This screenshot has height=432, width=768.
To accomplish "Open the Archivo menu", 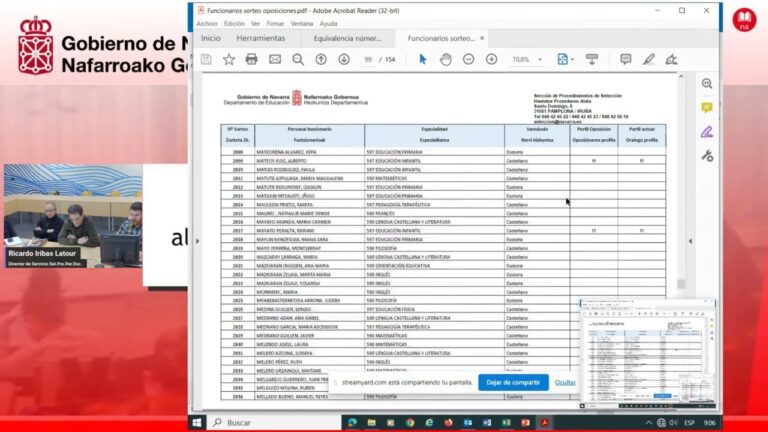I will click(207, 24).
